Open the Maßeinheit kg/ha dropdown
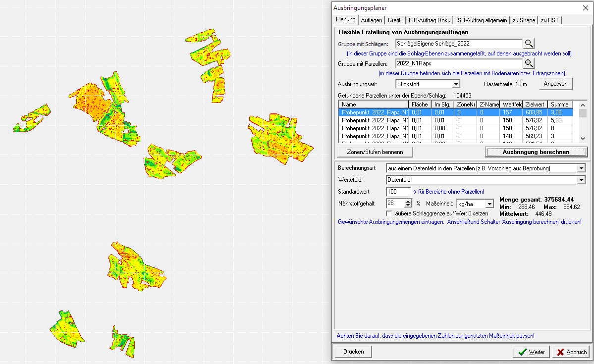This screenshot has height=364, width=594. coord(489,204)
